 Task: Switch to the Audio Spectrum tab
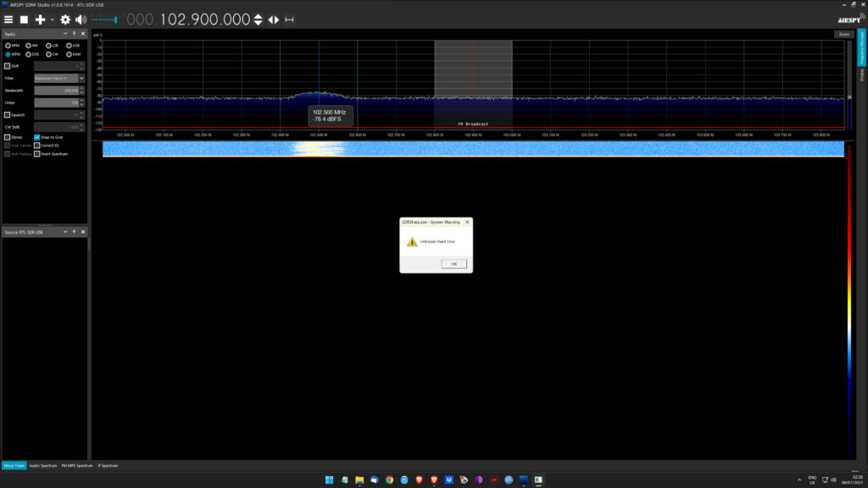pyautogui.click(x=43, y=465)
